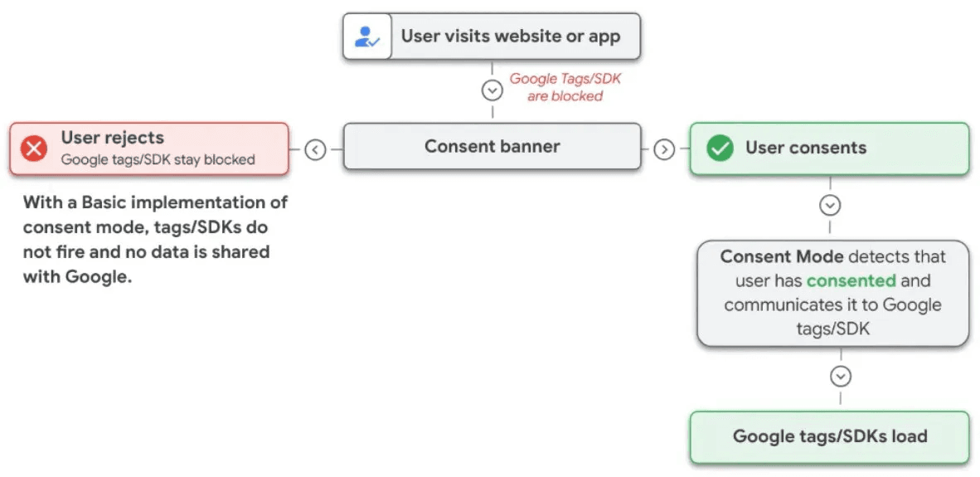Click the Consent Mode detects description box
The height and width of the screenshot is (477, 980).
[x=832, y=293]
